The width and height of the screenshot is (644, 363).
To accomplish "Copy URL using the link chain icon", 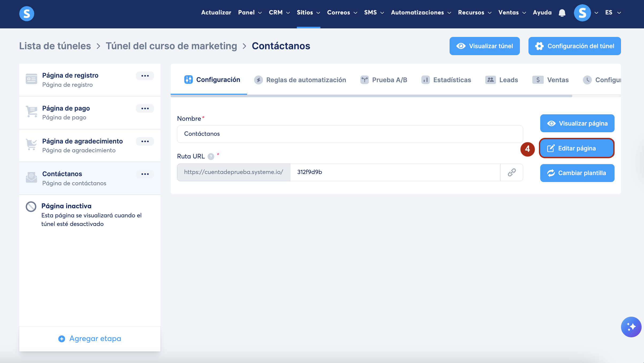I will 512,172.
